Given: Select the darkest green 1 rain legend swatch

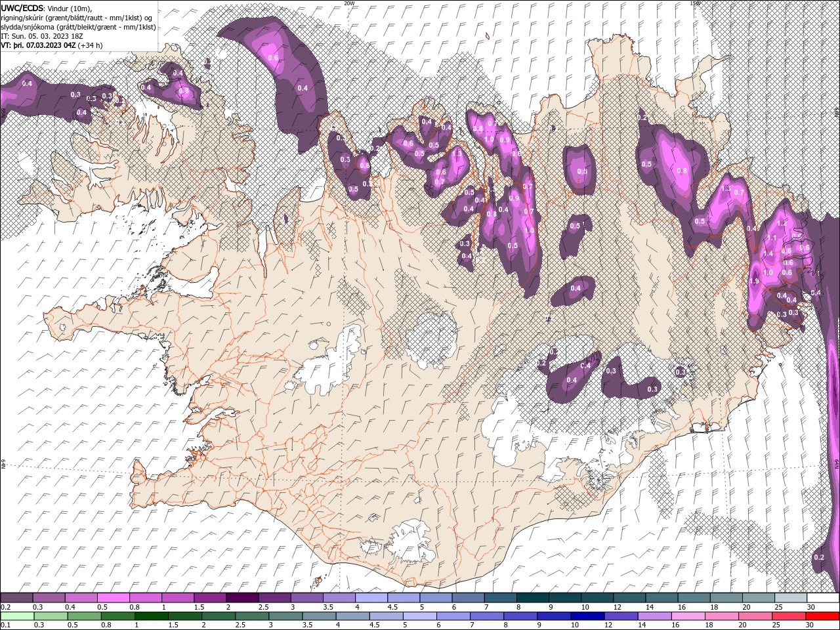Looking at the screenshot, I should pyautogui.click(x=152, y=616).
